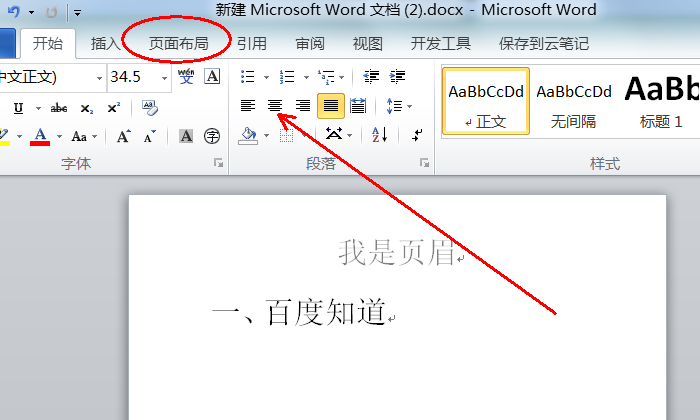This screenshot has width=700, height=420.
Task: Click the header text 我是页眉
Action: 396,253
